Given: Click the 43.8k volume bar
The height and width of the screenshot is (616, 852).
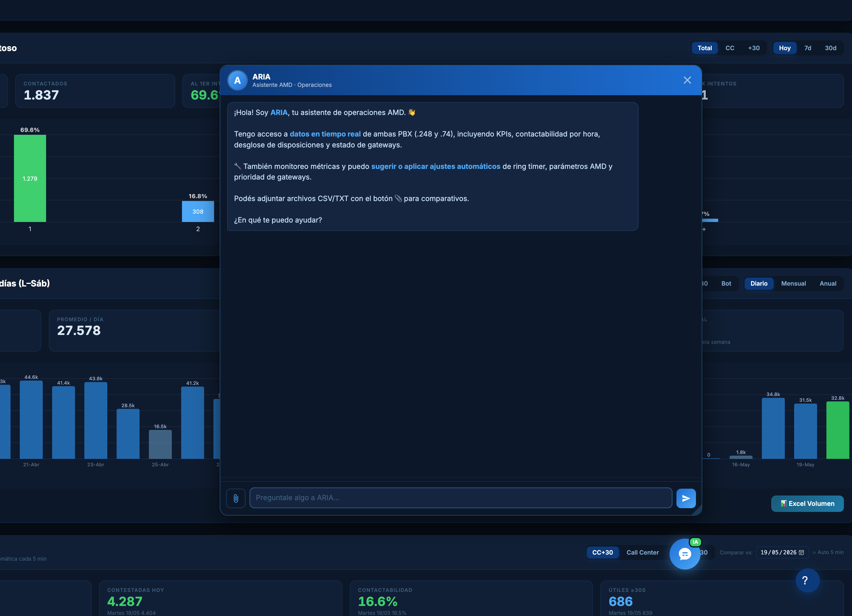Looking at the screenshot, I should click(x=96, y=421).
